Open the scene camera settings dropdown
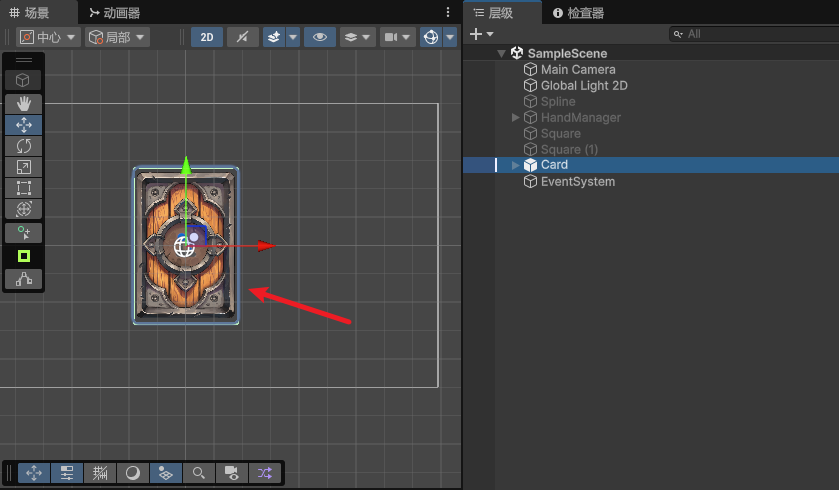The width and height of the screenshot is (839, 490). point(398,37)
